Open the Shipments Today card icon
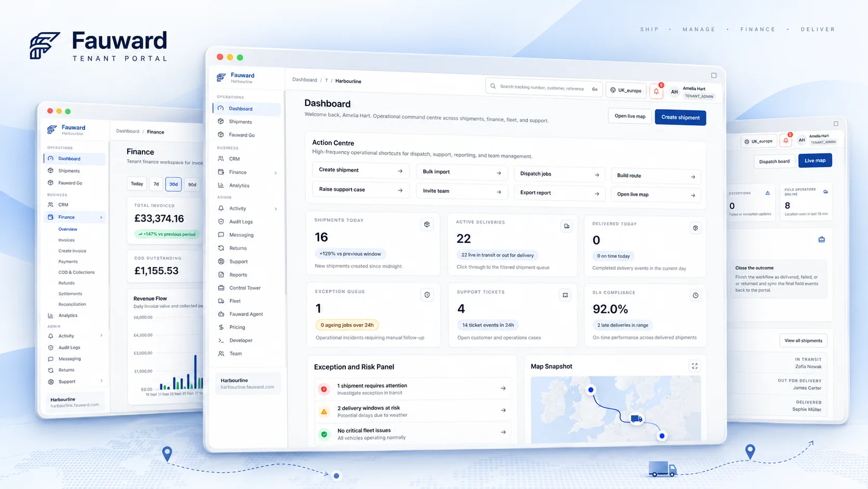The height and width of the screenshot is (489, 868). pos(427,224)
